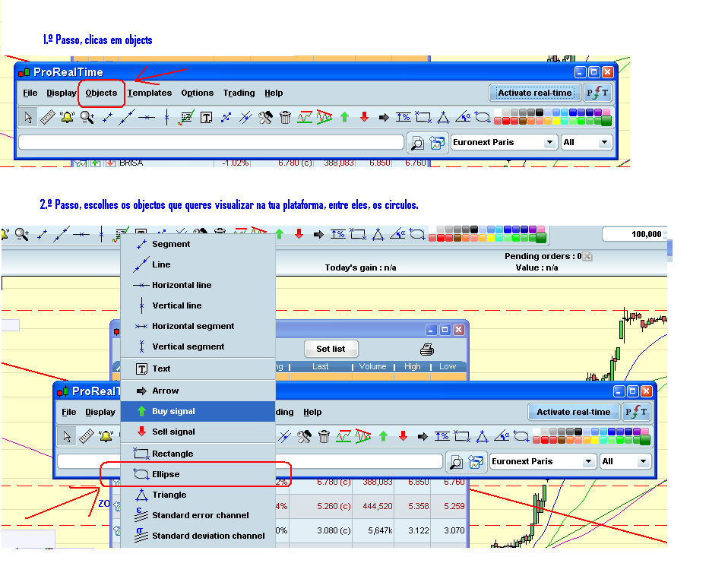Choose Standard error channel from objects menu
This screenshot has height=579, width=728.
pyautogui.click(x=198, y=515)
